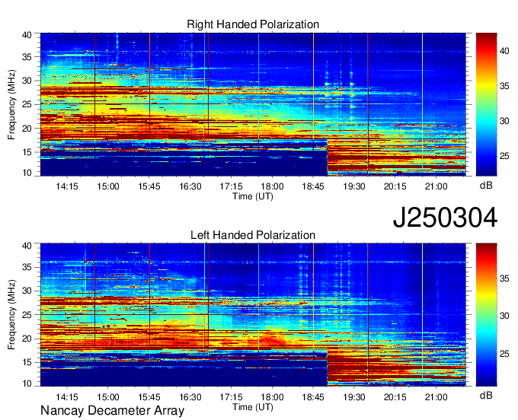Click 17:15 tick under Left Handed plot
This screenshot has width=518, height=420.
232,397
